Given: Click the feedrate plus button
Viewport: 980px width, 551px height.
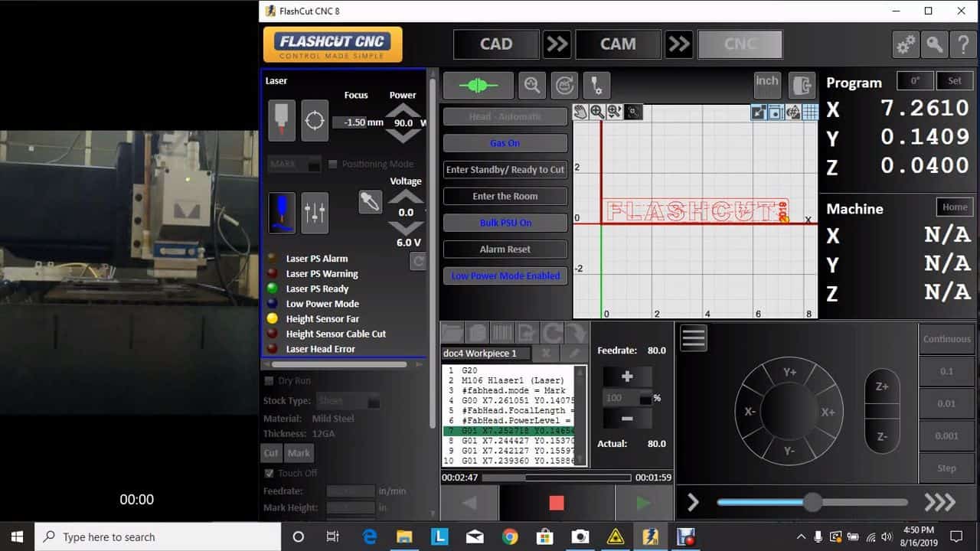Looking at the screenshot, I should (x=627, y=377).
